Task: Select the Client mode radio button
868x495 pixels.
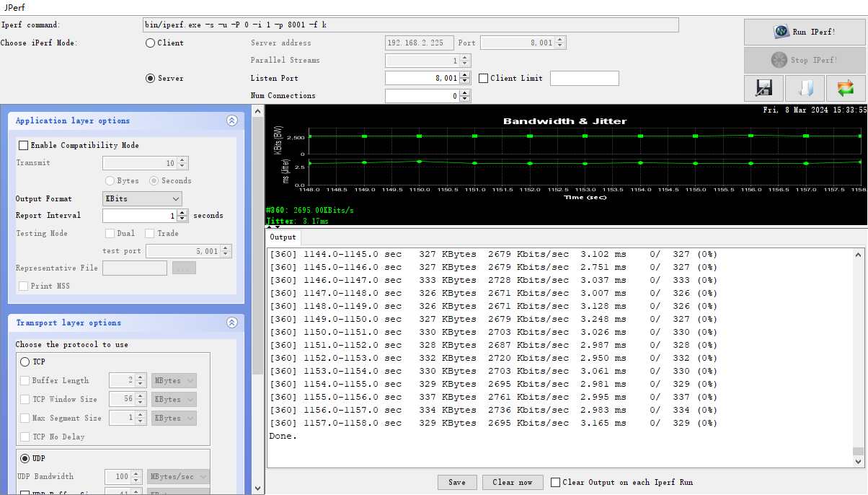Action: (x=150, y=43)
